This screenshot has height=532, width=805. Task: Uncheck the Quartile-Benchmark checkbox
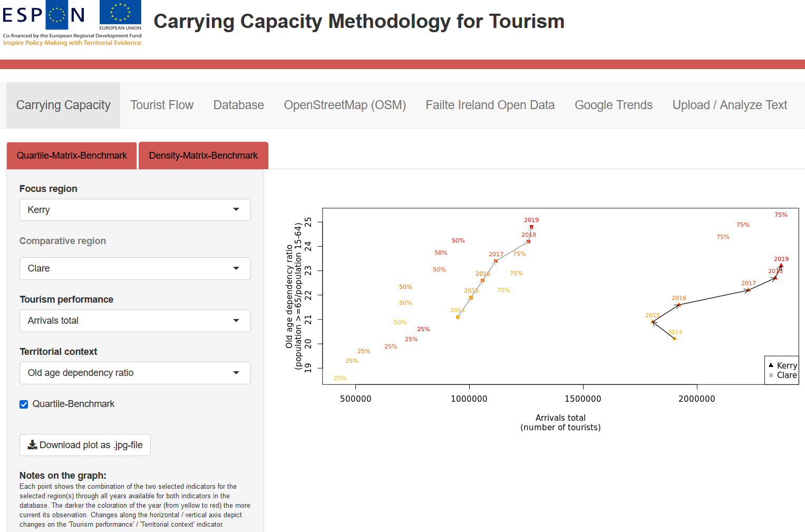tap(24, 404)
